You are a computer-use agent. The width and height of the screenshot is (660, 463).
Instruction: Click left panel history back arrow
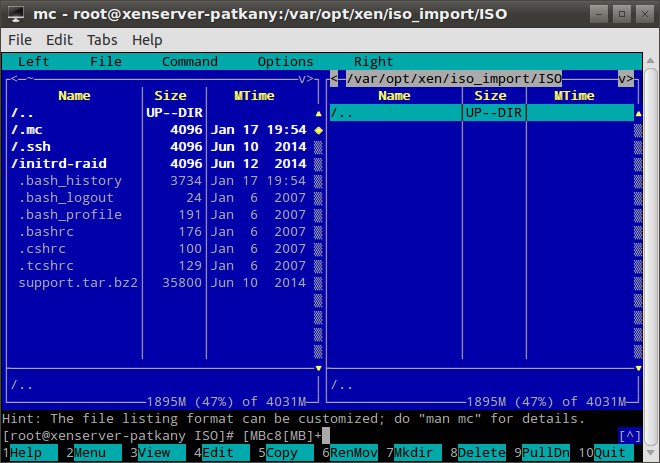click(x=14, y=79)
